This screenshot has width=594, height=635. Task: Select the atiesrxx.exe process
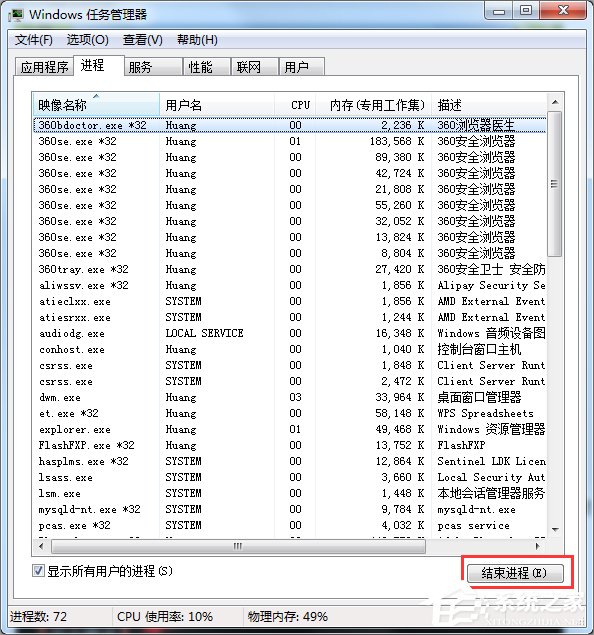290,317
